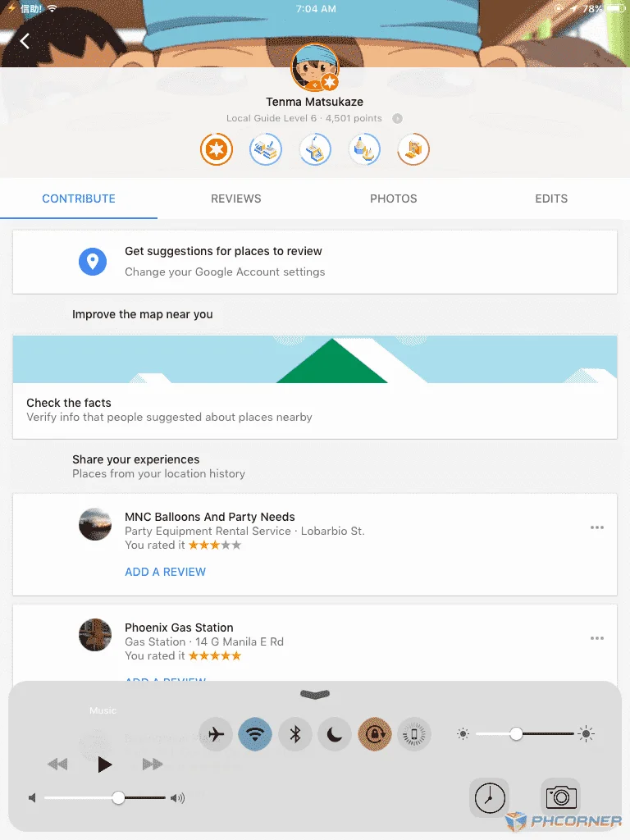
Task: Open more options for MNC Balloons
Action: (597, 527)
